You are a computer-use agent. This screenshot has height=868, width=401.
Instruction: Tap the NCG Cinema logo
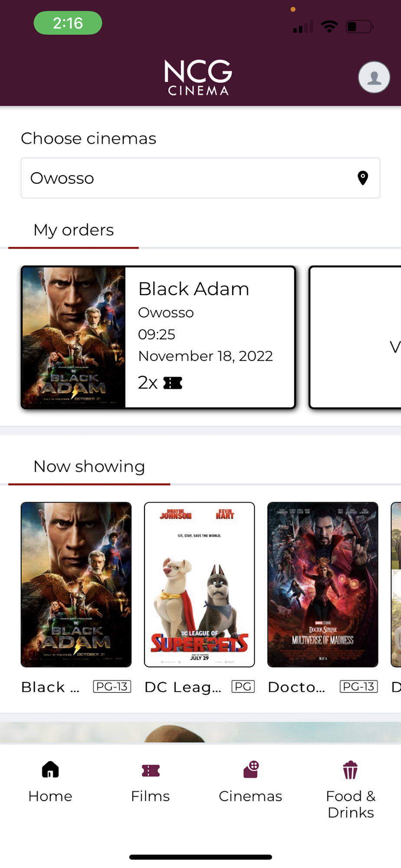198,77
